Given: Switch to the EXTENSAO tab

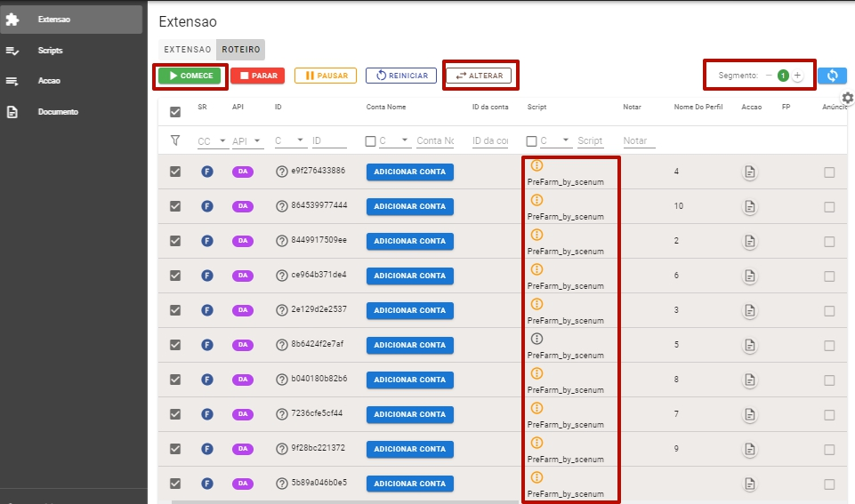Looking at the screenshot, I should 188,50.
